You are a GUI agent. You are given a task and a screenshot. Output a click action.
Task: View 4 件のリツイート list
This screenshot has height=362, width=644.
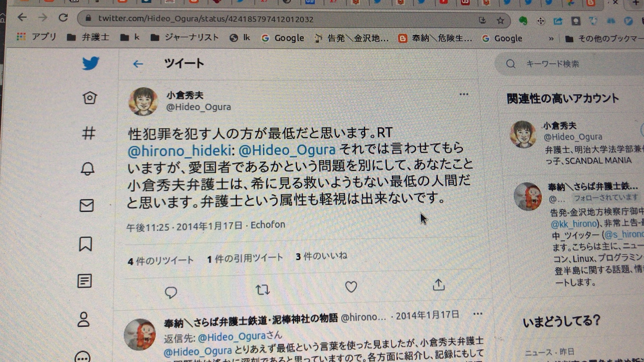pyautogui.click(x=160, y=261)
